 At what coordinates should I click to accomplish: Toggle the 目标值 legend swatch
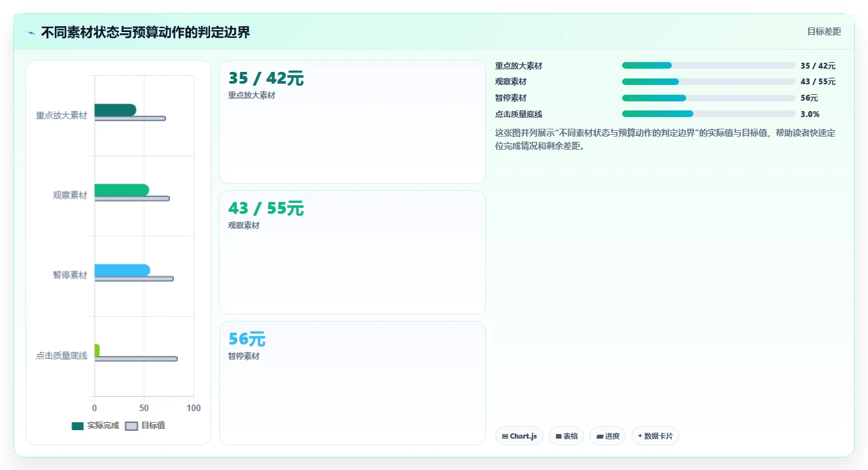pos(131,426)
